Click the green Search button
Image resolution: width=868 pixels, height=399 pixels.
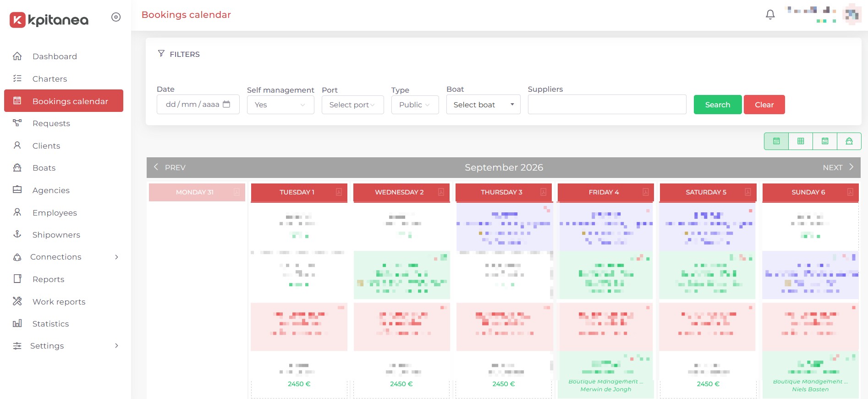click(717, 105)
